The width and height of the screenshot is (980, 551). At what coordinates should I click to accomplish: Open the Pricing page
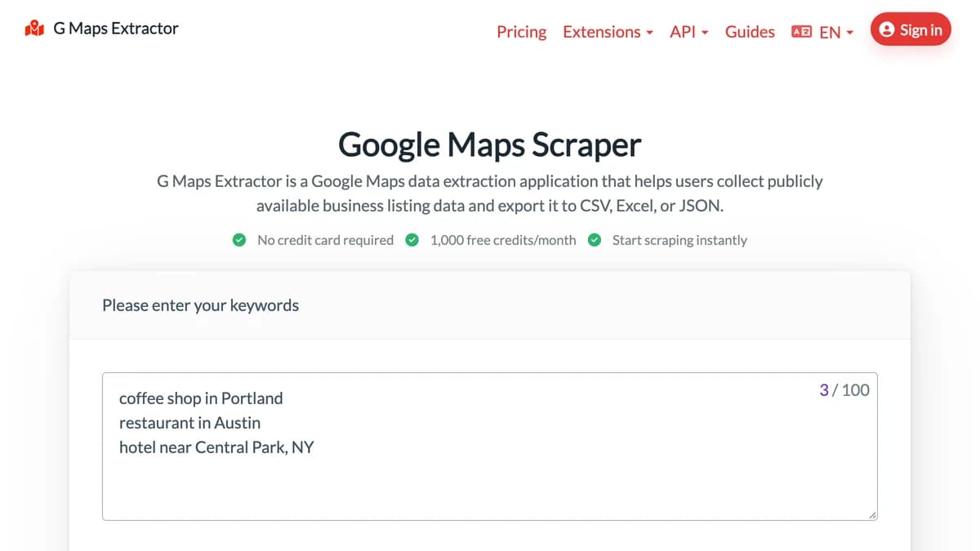click(x=522, y=32)
